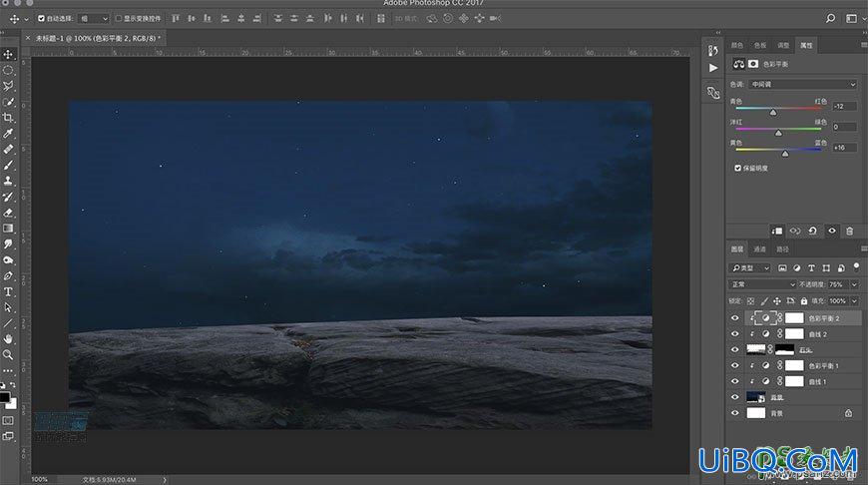
Task: Select the Healing Brush tool
Action: click(x=8, y=149)
